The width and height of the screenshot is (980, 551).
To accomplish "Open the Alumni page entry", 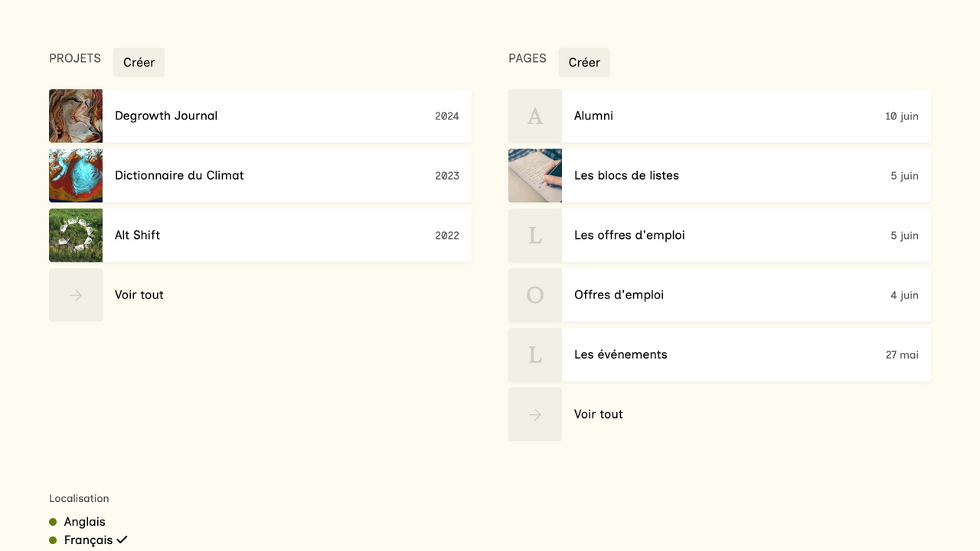I will click(593, 116).
